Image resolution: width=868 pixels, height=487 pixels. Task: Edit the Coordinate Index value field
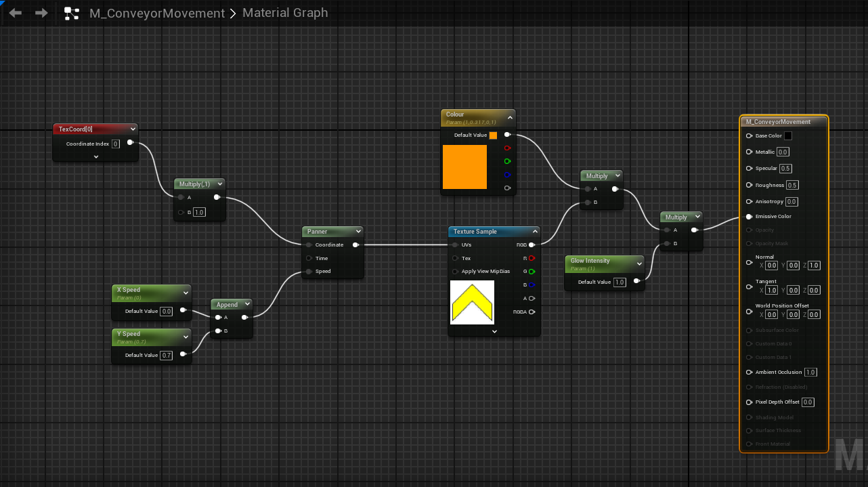coord(116,144)
